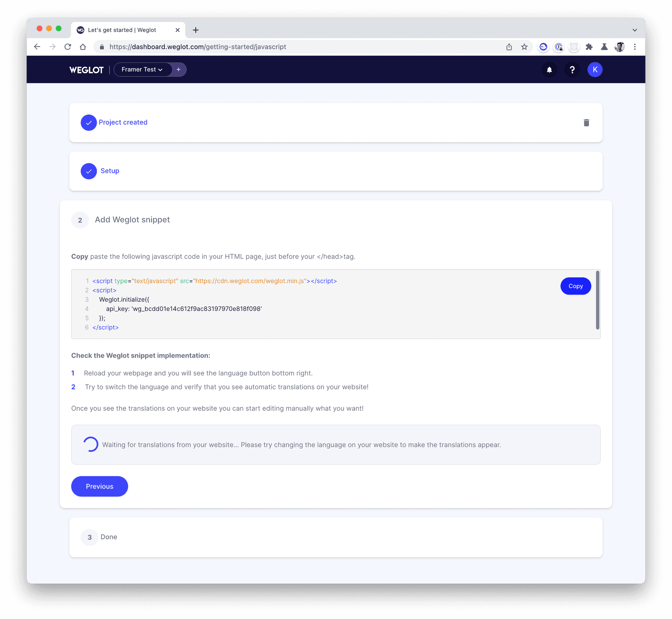Click the Done step 3 label
The image size is (672, 619).
pyautogui.click(x=109, y=536)
